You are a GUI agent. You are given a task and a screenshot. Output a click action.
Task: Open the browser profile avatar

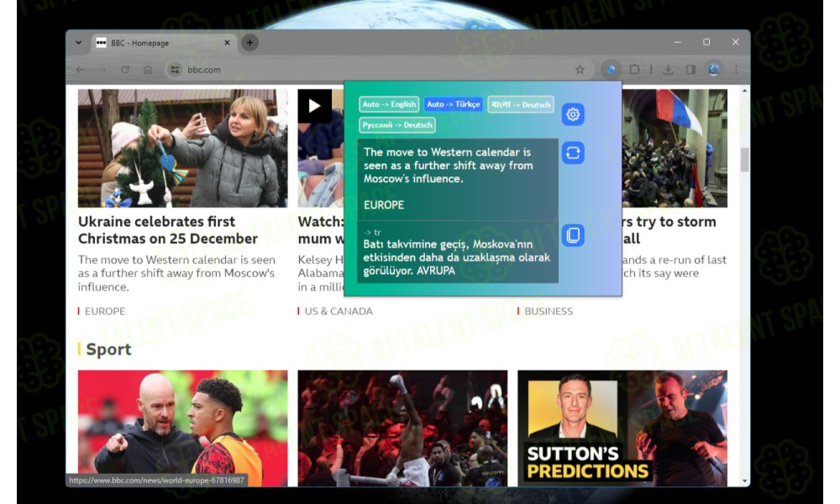[713, 70]
